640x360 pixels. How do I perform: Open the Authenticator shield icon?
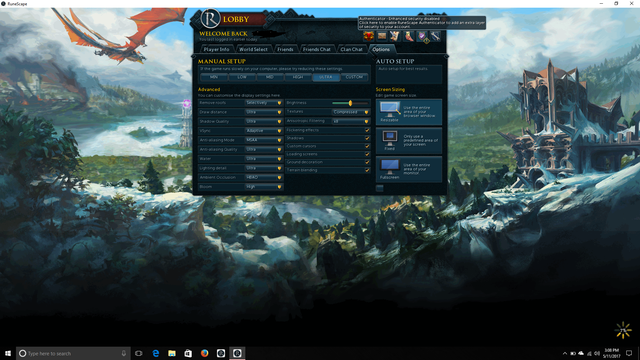(422, 37)
